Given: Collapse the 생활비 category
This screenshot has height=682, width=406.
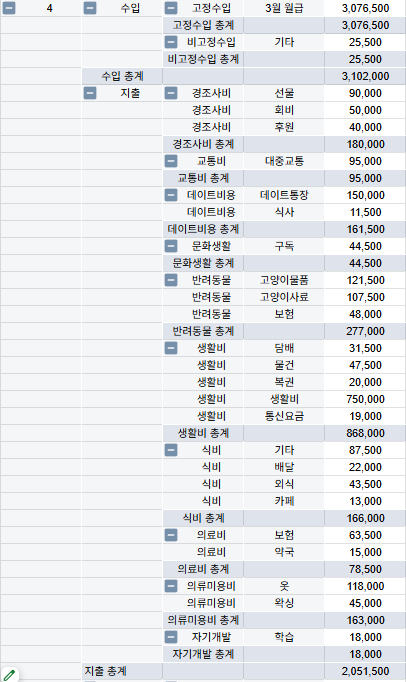Looking at the screenshot, I should [171, 348].
